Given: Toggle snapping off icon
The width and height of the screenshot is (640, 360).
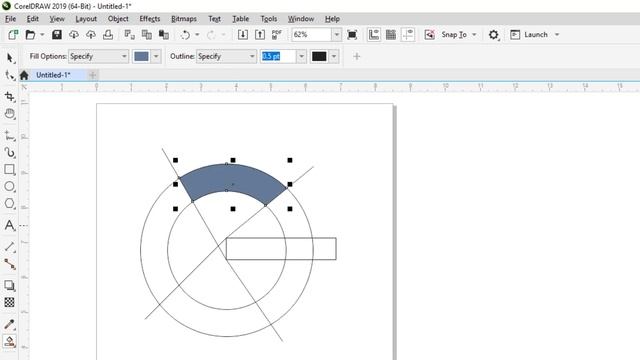Looking at the screenshot, I should (429, 35).
